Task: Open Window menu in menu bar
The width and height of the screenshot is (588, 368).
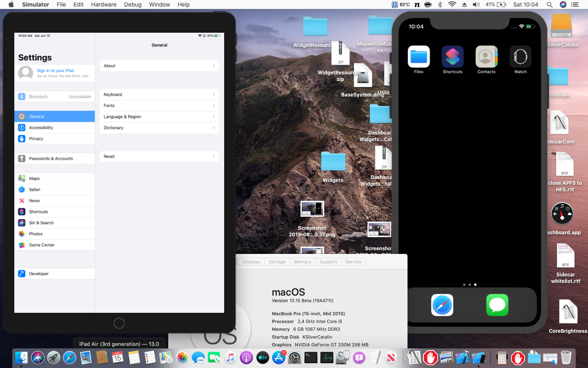Action: pyautogui.click(x=159, y=4)
